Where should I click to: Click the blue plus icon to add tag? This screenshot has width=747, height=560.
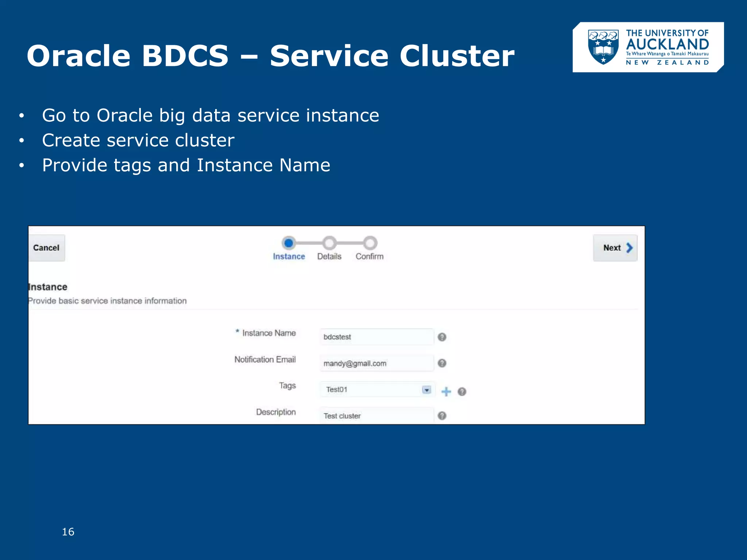pyautogui.click(x=446, y=392)
